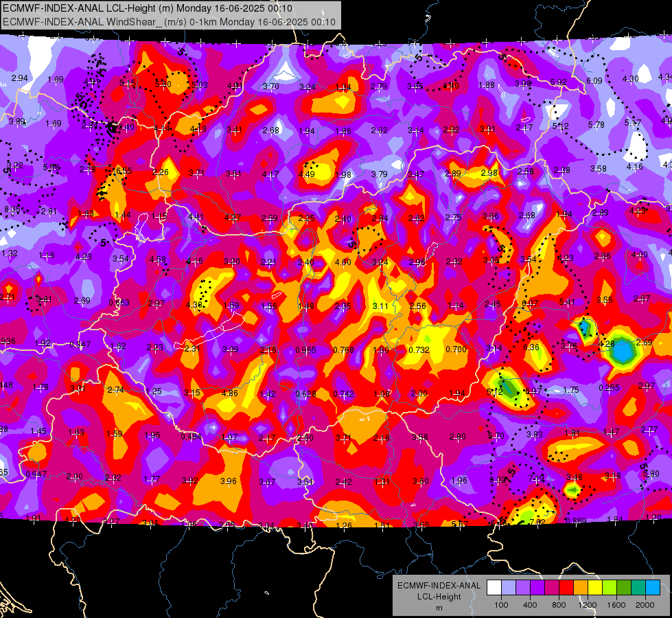This screenshot has height=618, width=672.
Task: Click the wind shear value 3.79
Action: pos(380,174)
